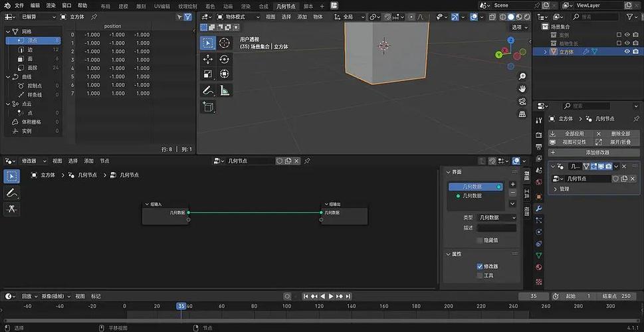Image resolution: width=644 pixels, height=332 pixels.
Task: Switch to solid viewport shading
Action: (510, 17)
